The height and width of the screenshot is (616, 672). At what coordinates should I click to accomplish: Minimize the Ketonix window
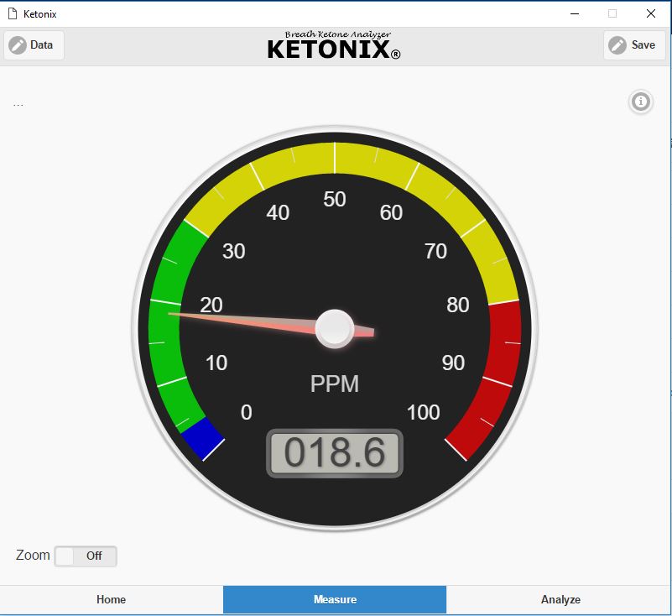pyautogui.click(x=575, y=13)
